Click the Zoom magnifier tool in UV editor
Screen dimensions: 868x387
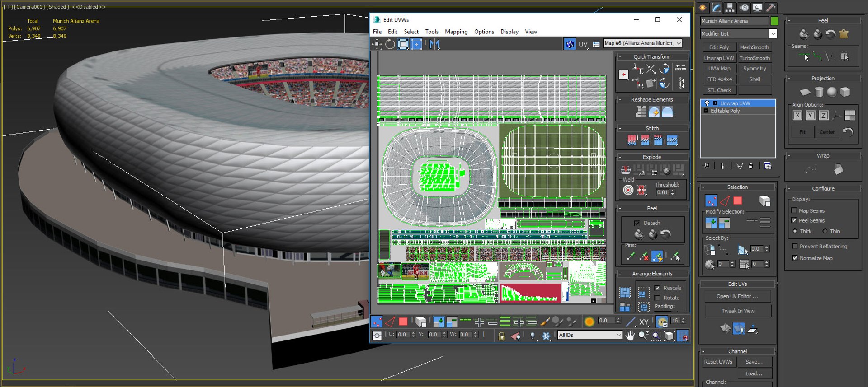(643, 336)
